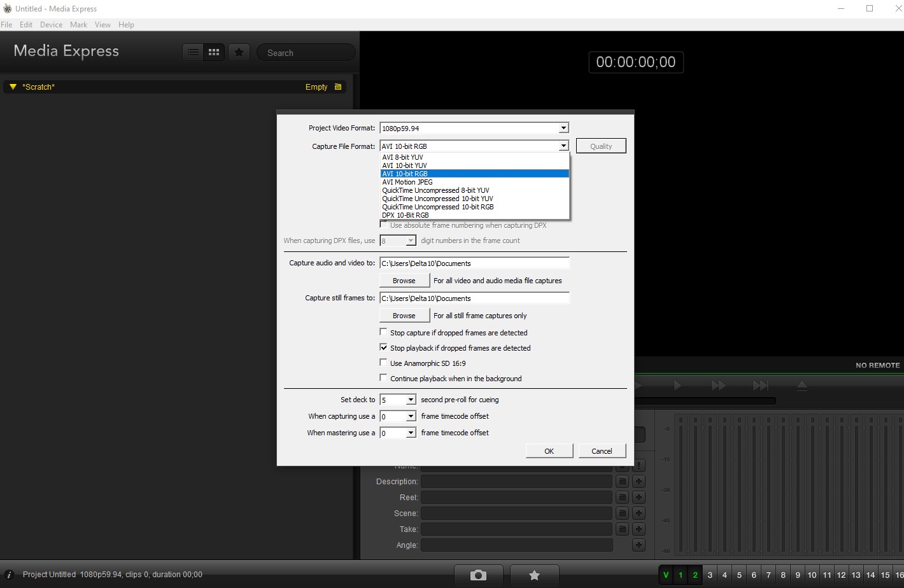Viewport: 904px width, 588px height.
Task: Click the clapper icon beside Description field
Action: coord(623,482)
